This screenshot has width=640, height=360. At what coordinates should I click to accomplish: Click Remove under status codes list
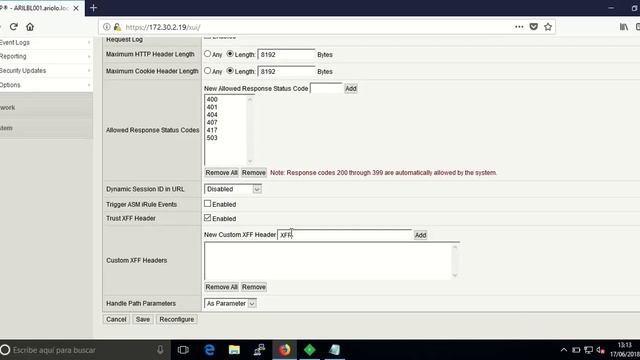tap(253, 173)
